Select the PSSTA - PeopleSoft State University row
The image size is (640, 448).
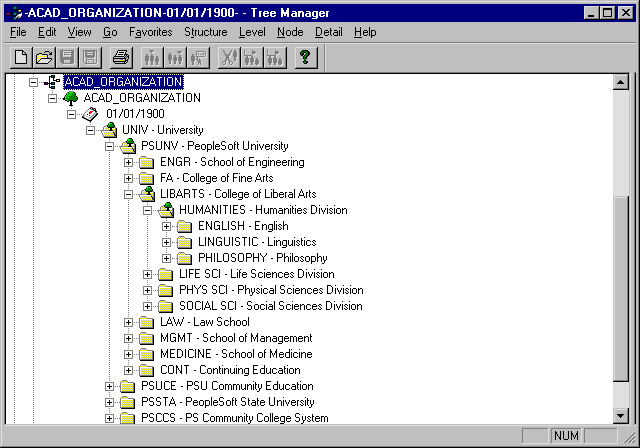pos(228,402)
